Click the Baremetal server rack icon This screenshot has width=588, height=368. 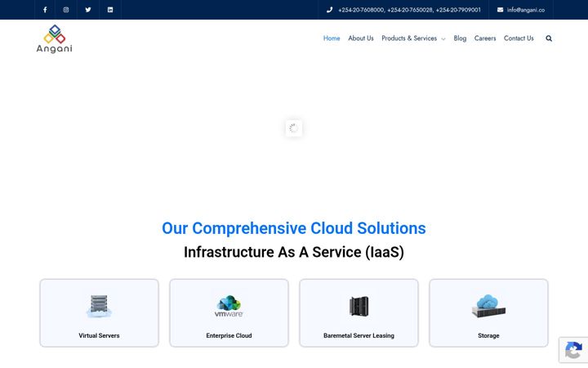coord(359,306)
